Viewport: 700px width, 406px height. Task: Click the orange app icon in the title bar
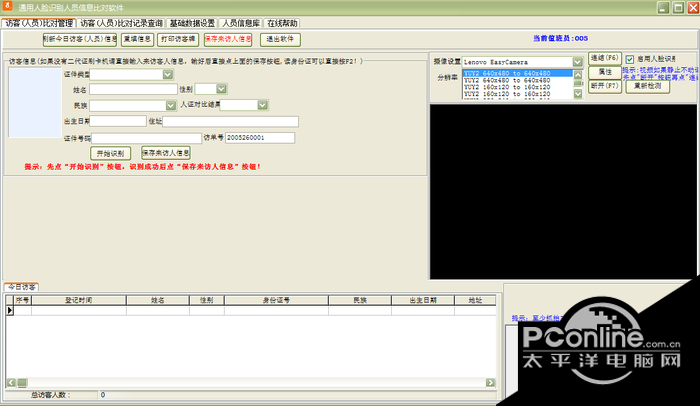7,5
